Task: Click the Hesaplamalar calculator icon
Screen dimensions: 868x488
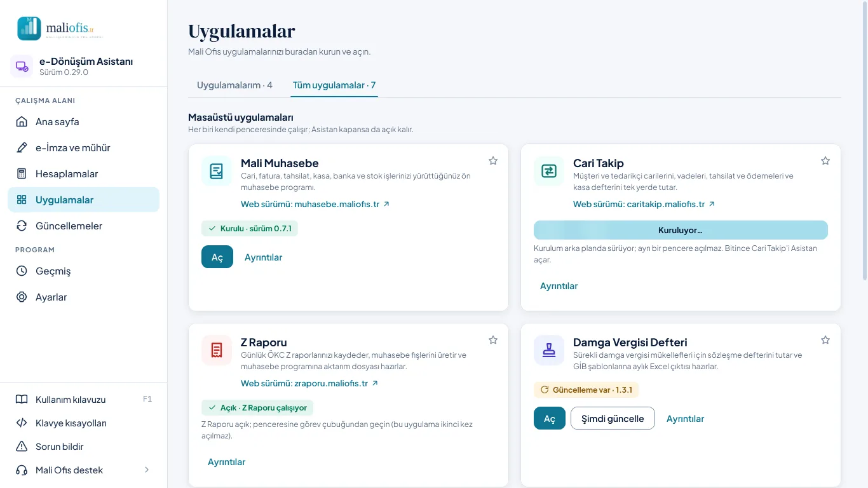Action: [22, 173]
